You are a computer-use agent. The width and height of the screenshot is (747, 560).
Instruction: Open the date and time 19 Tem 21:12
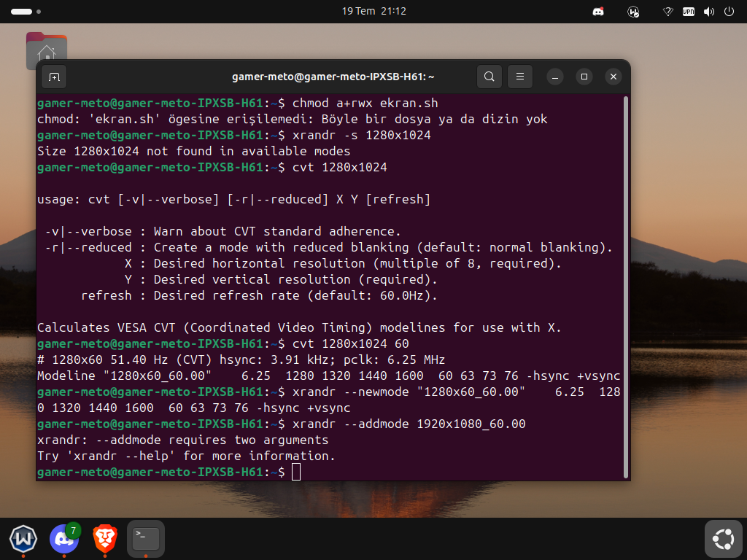pyautogui.click(x=374, y=12)
